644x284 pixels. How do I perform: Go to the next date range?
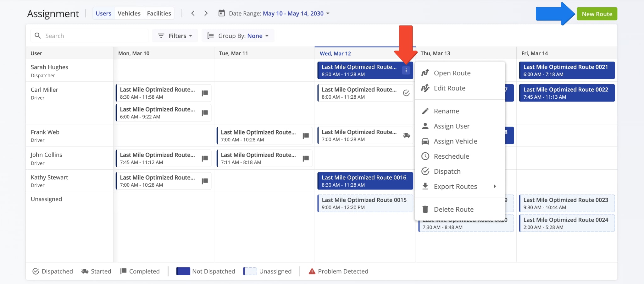(x=206, y=13)
